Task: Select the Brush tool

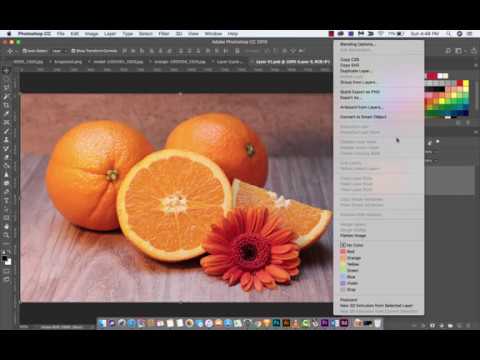Action: point(6,131)
